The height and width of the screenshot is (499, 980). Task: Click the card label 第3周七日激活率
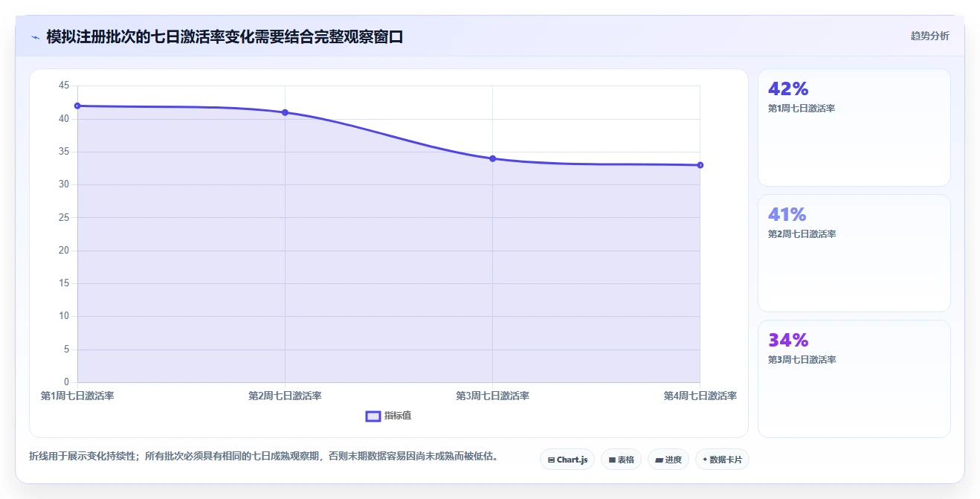(802, 360)
